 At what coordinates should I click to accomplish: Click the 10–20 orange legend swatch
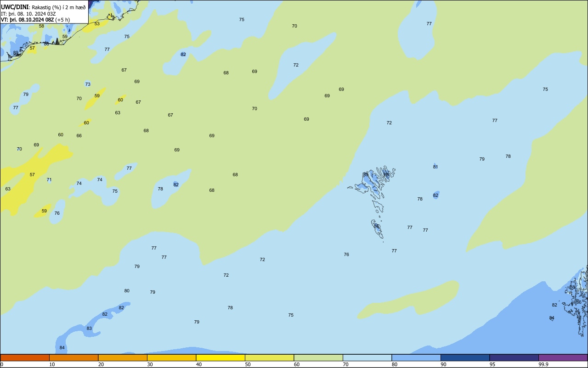click(73, 357)
